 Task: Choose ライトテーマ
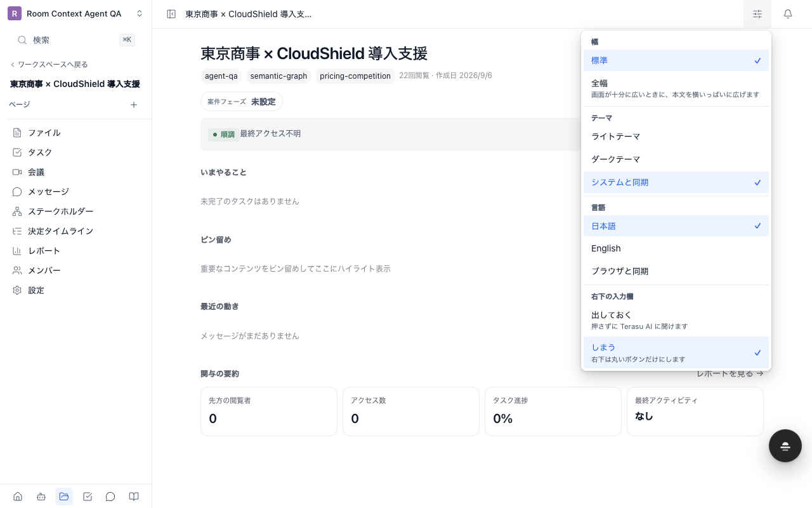coord(676,137)
